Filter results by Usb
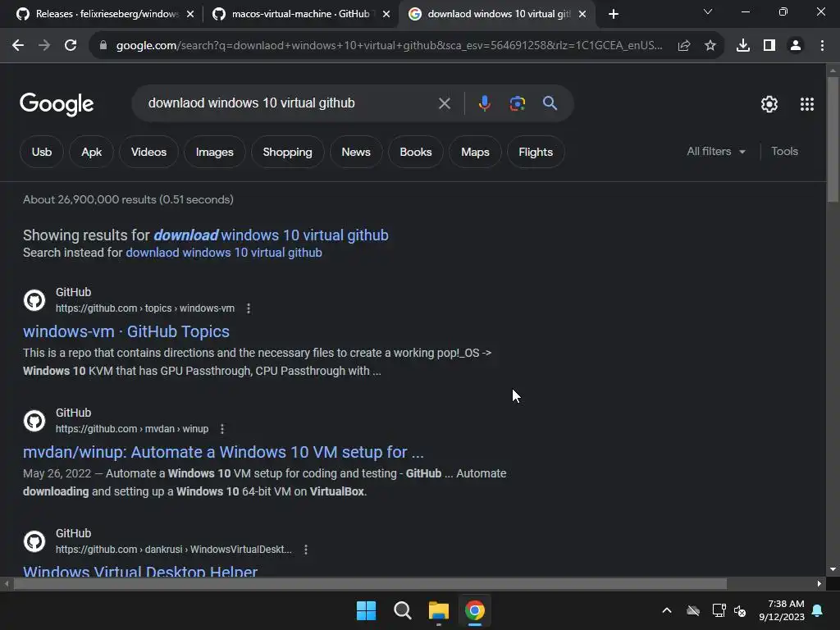 pyautogui.click(x=42, y=152)
